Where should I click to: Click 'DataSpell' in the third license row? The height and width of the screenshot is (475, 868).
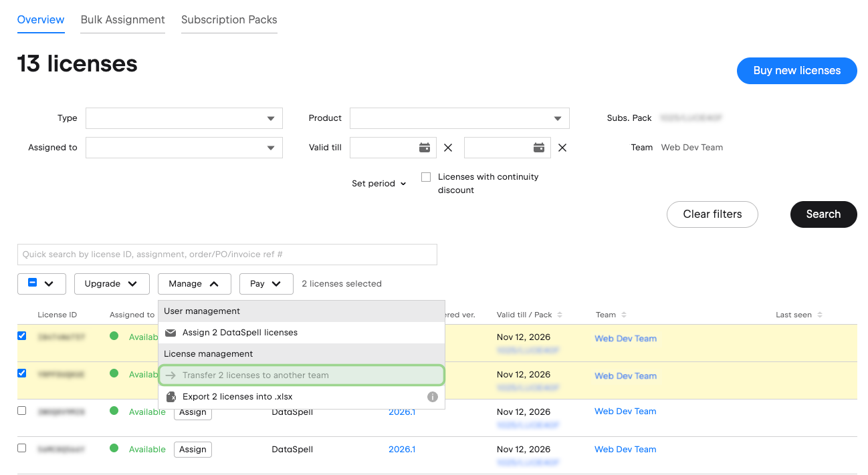pos(292,412)
